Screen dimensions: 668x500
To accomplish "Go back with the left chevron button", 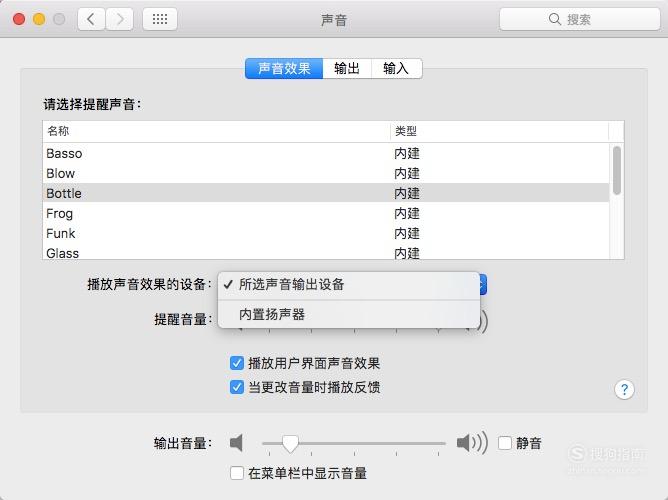I will (x=91, y=19).
